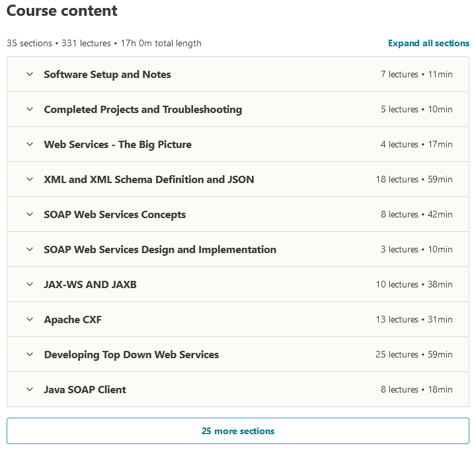Show 25 more sections
The image size is (476, 452).
(238, 431)
